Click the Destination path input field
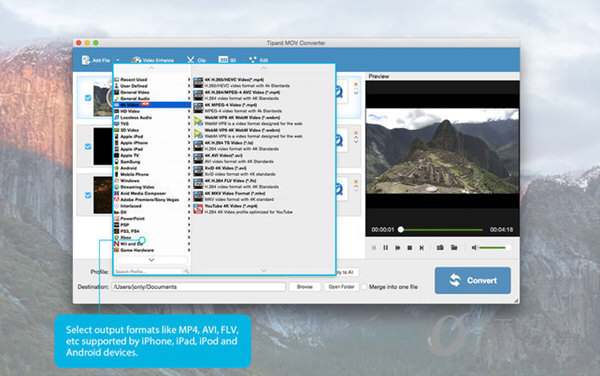Viewport: 600px width, 376px height. (199, 286)
